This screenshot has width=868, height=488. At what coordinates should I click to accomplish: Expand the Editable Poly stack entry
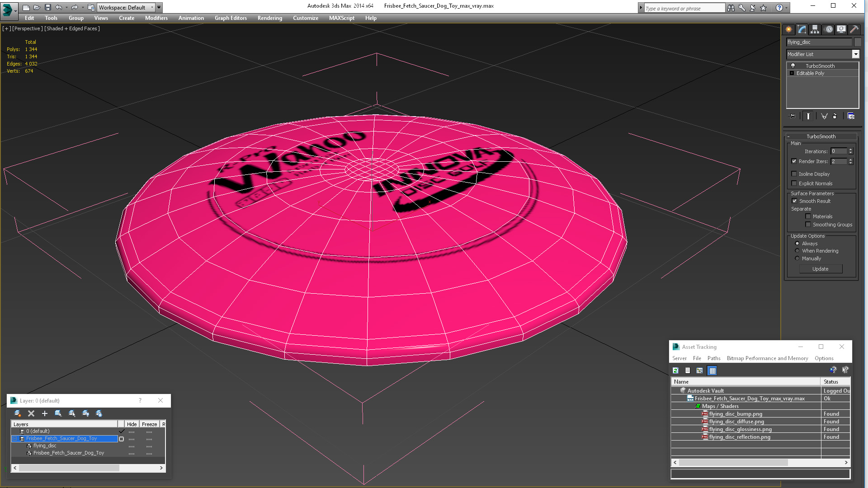tap(792, 73)
